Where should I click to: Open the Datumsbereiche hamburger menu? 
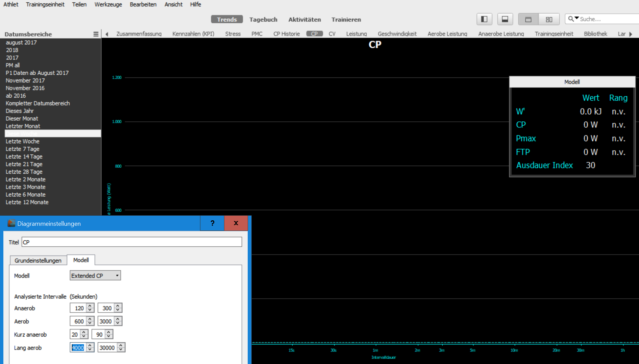click(x=96, y=34)
